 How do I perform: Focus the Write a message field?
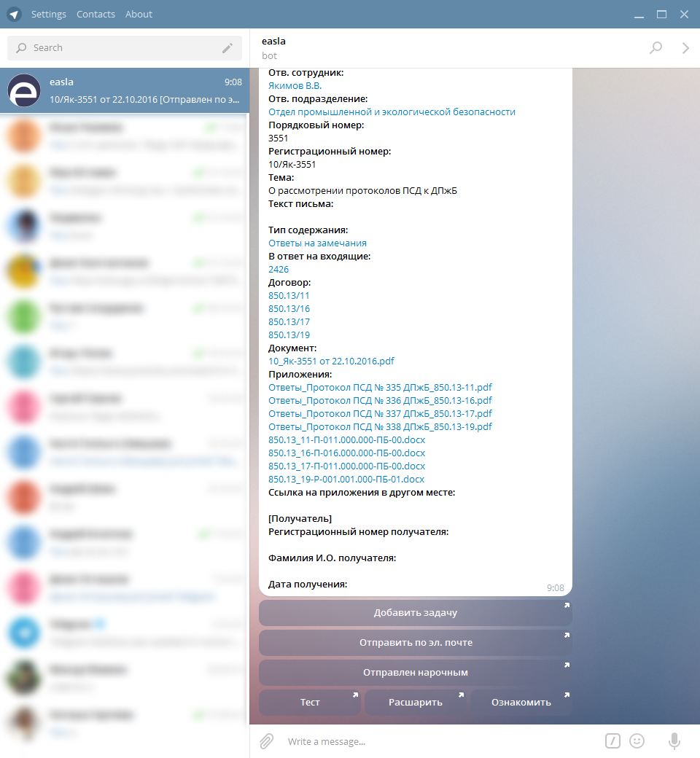pyautogui.click(x=437, y=741)
